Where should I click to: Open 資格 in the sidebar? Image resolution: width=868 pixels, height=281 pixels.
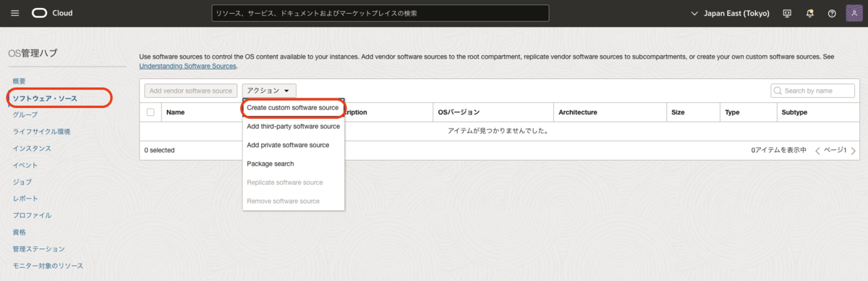(x=20, y=232)
